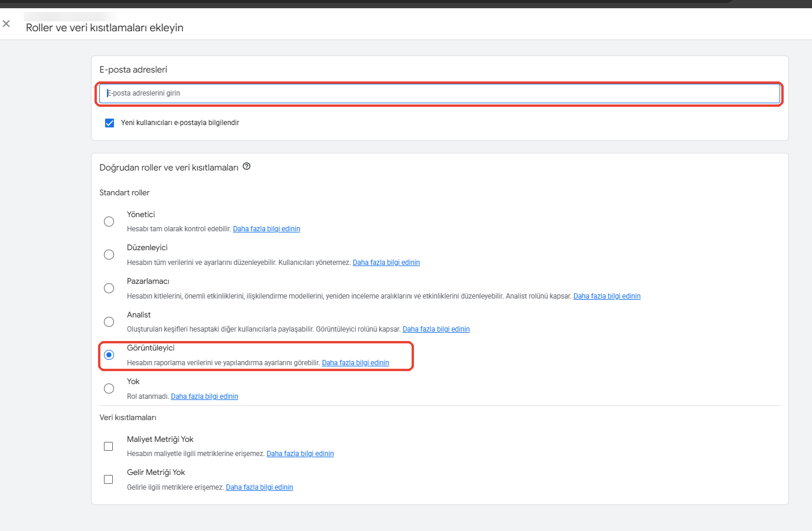Open the help icon next to Doğrudan roller
812x531 pixels.
[x=247, y=166]
